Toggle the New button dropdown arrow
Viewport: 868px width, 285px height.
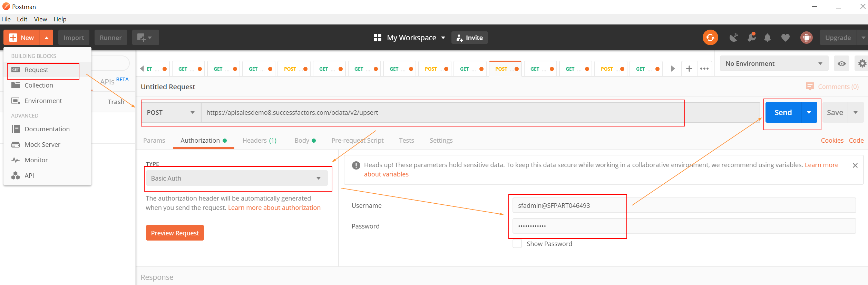(x=47, y=38)
